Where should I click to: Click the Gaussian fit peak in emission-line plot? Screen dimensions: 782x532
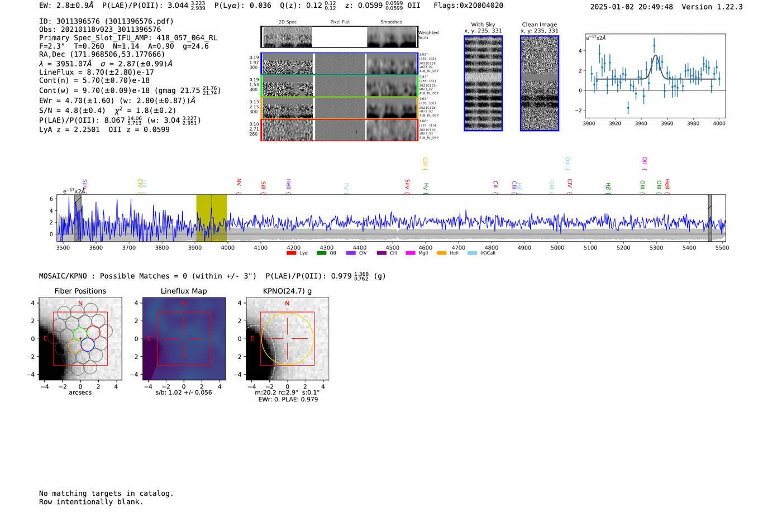pyautogui.click(x=656, y=55)
